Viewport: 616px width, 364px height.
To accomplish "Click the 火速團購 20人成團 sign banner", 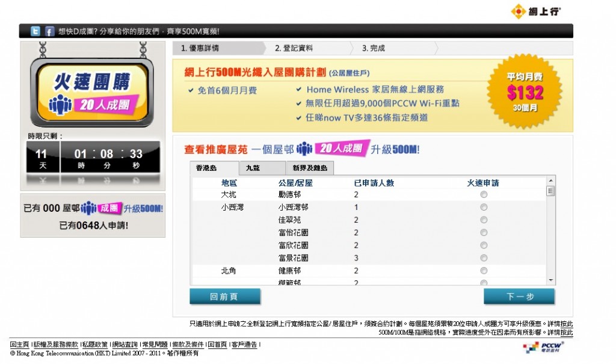I will click(92, 92).
